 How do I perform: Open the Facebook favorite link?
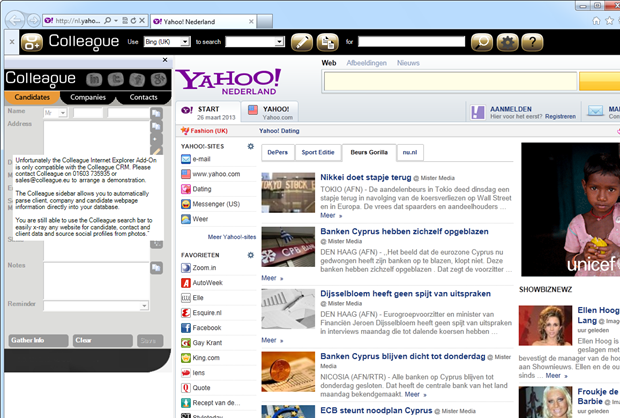[x=207, y=327]
